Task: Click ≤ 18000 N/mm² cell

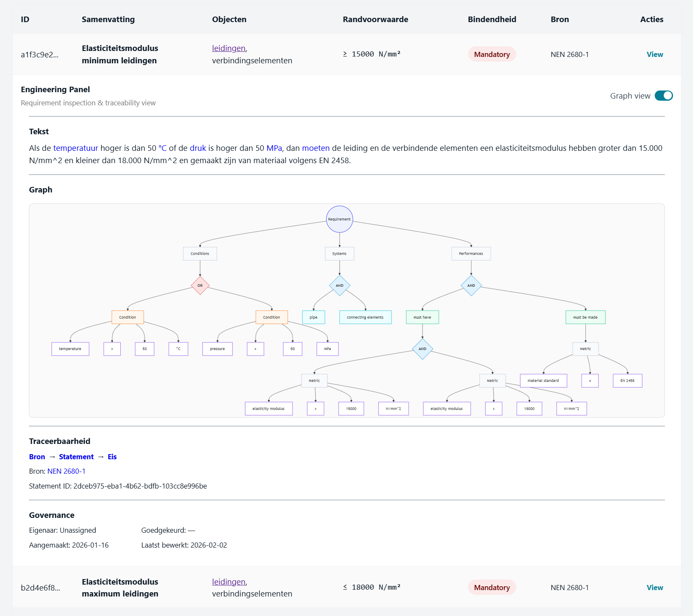Action: tap(372, 588)
